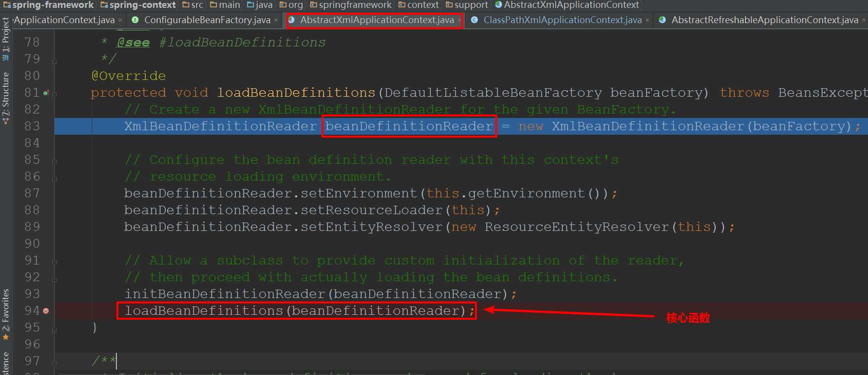The height and width of the screenshot is (375, 868).
Task: Click the XmlBeanDefinitionReader type at start of line 83
Action: 220,126
